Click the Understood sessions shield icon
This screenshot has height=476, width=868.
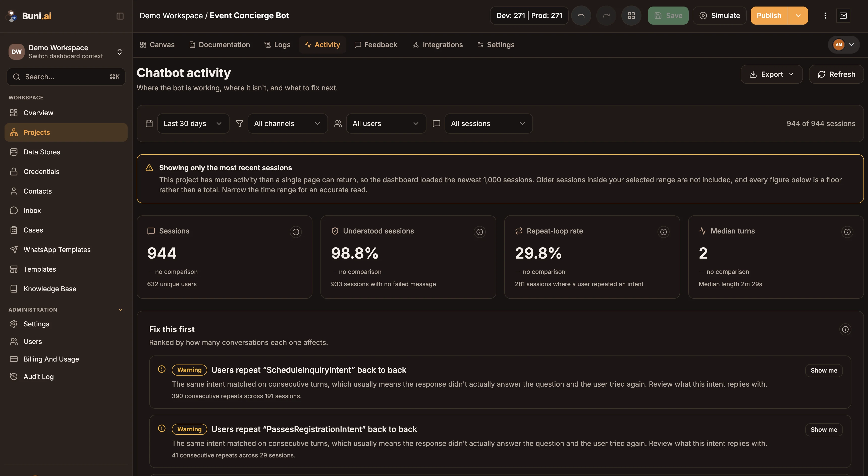click(335, 231)
